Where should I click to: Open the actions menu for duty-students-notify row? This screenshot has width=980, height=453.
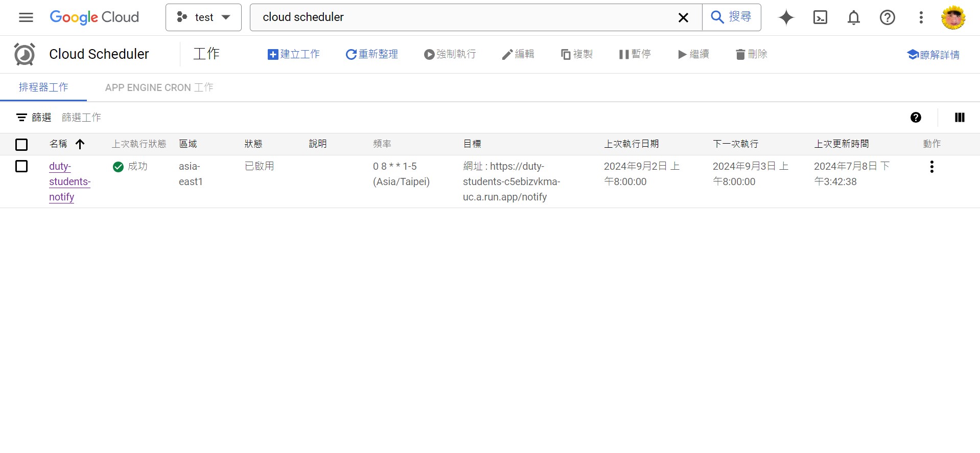click(931, 167)
